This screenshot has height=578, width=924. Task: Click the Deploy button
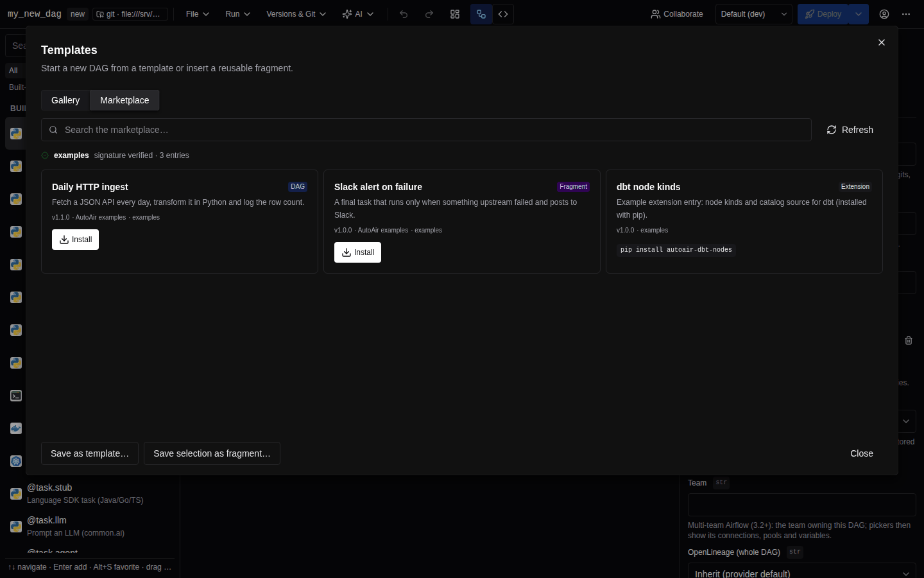click(823, 14)
